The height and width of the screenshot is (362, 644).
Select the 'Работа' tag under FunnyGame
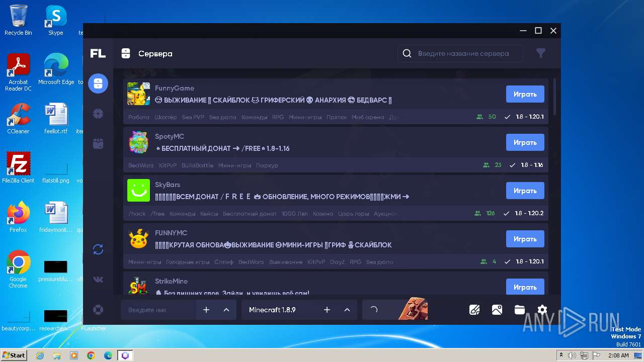point(139,117)
